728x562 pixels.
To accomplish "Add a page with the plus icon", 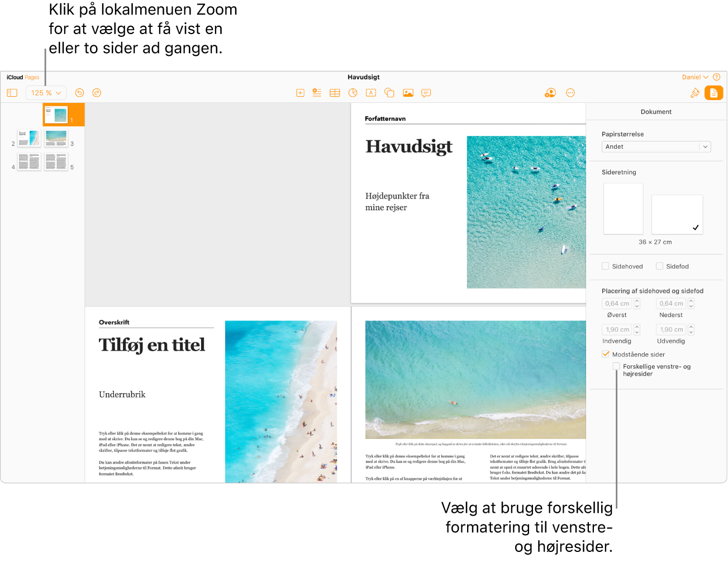I will (300, 93).
